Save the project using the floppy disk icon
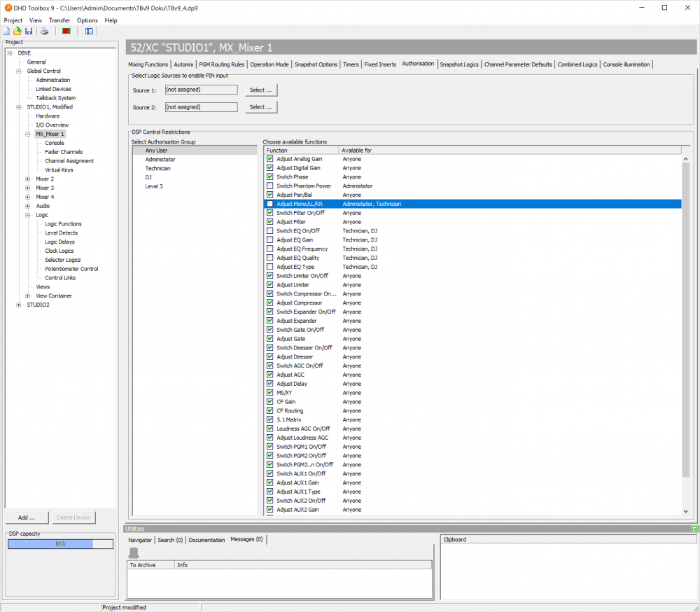The width and height of the screenshot is (700, 612). pyautogui.click(x=29, y=31)
